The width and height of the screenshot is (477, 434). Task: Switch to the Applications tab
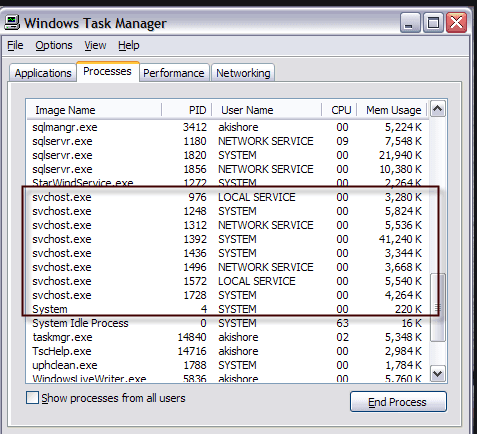[x=43, y=73]
